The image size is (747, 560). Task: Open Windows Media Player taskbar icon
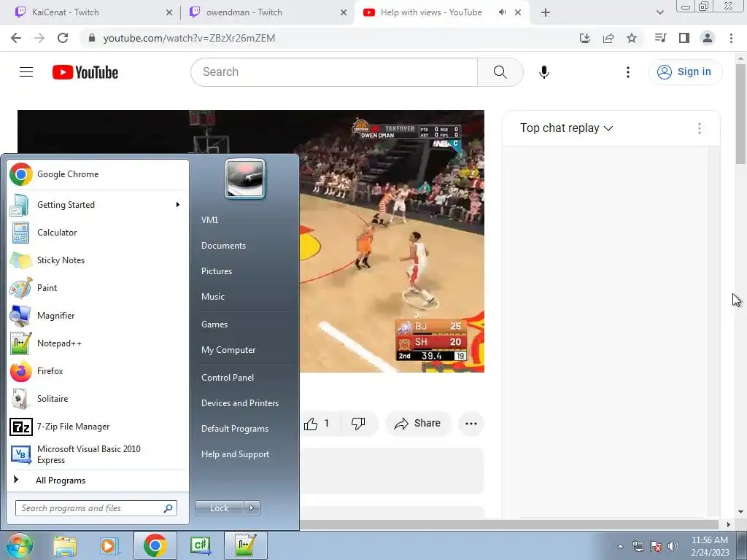click(109, 545)
